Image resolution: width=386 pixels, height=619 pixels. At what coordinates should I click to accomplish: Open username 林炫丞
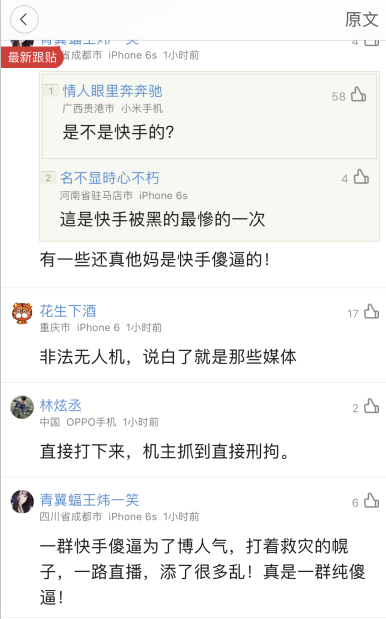point(60,405)
